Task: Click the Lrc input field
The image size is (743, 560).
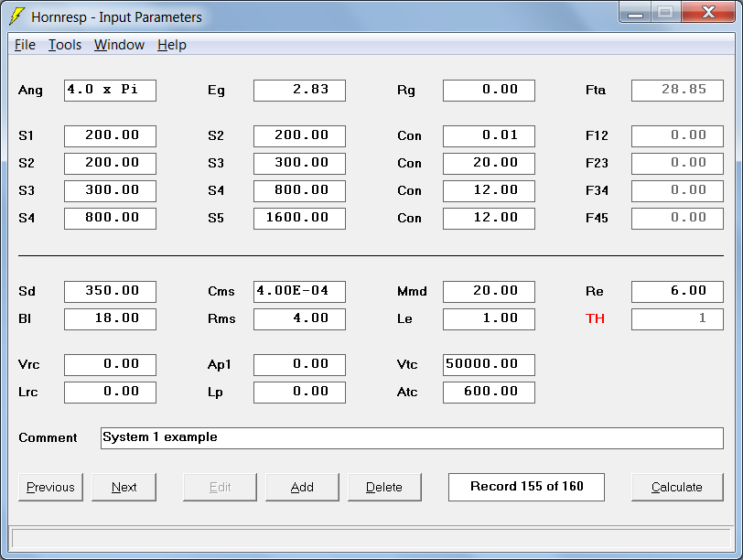Action: click(x=110, y=393)
